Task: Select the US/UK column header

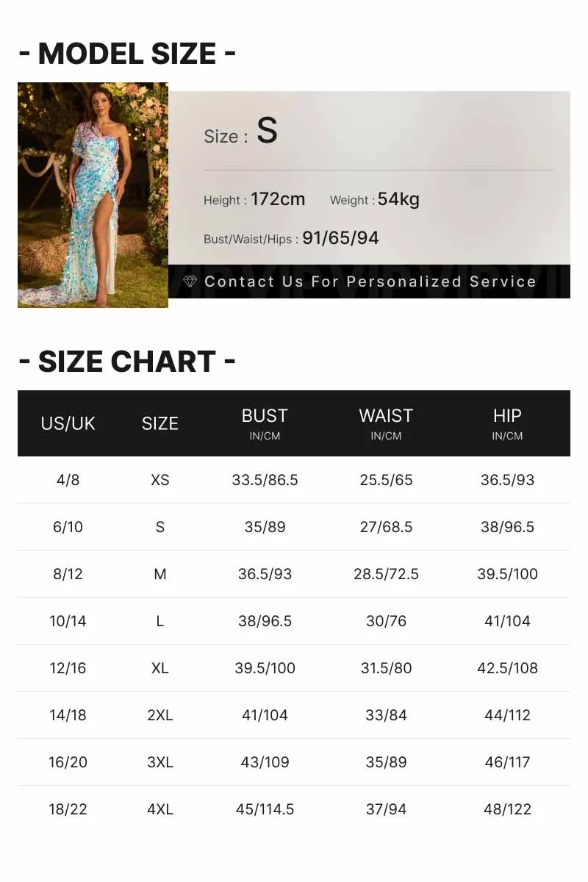Action: click(68, 423)
